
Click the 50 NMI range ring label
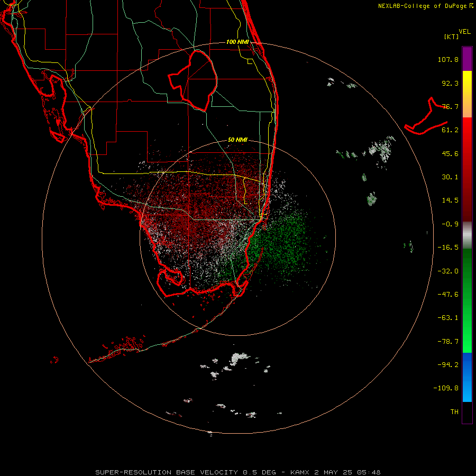click(237, 140)
